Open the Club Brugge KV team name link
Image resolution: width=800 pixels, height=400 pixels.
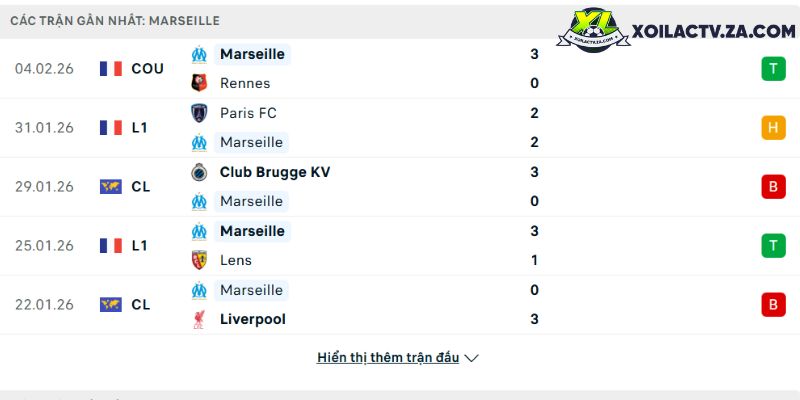[x=274, y=172]
